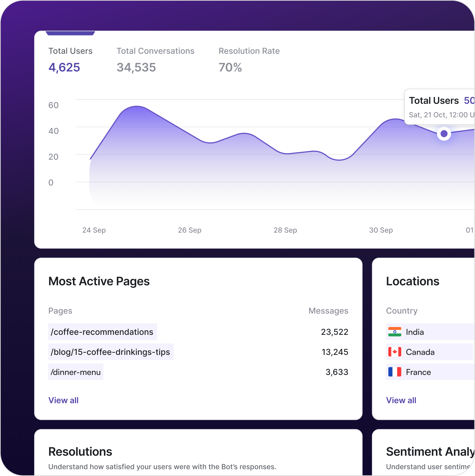Open the /blog/15-coffee-drinkings-tips page entry
The width and height of the screenshot is (475, 476).
coord(111,352)
